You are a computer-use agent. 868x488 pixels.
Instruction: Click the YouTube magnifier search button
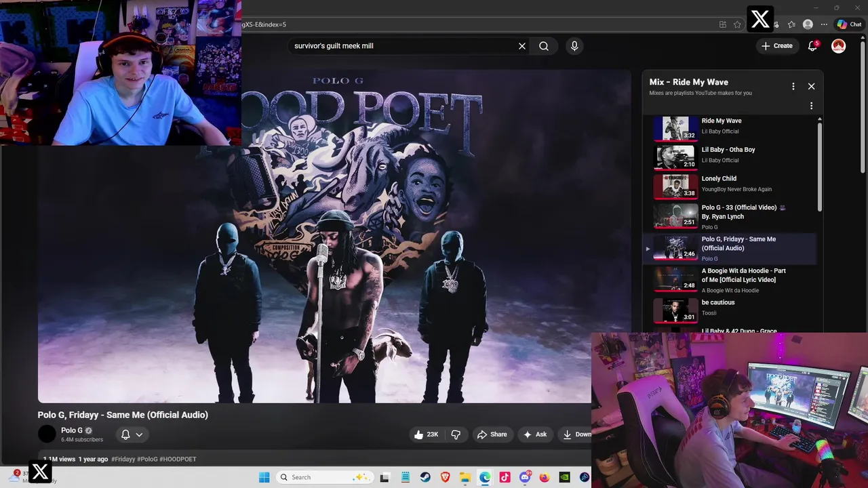[544, 46]
